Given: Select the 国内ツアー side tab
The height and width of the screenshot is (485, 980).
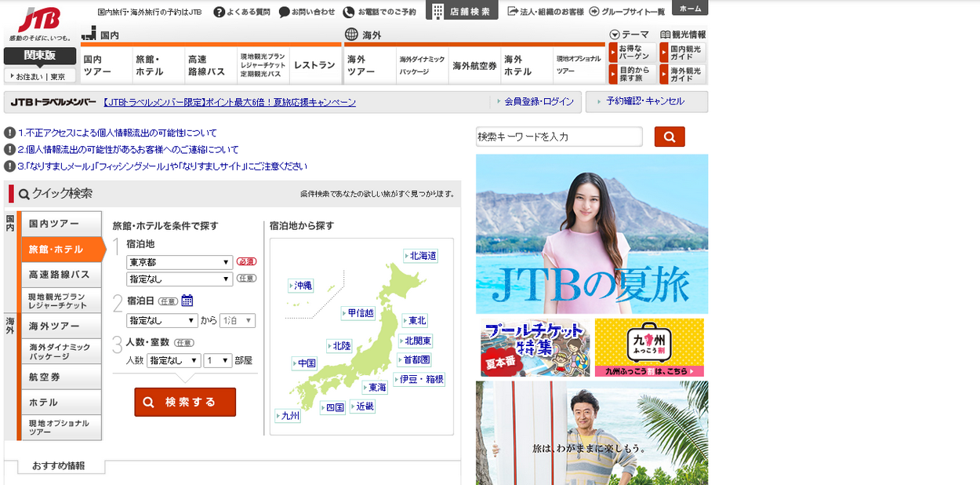Looking at the screenshot, I should click(61, 224).
